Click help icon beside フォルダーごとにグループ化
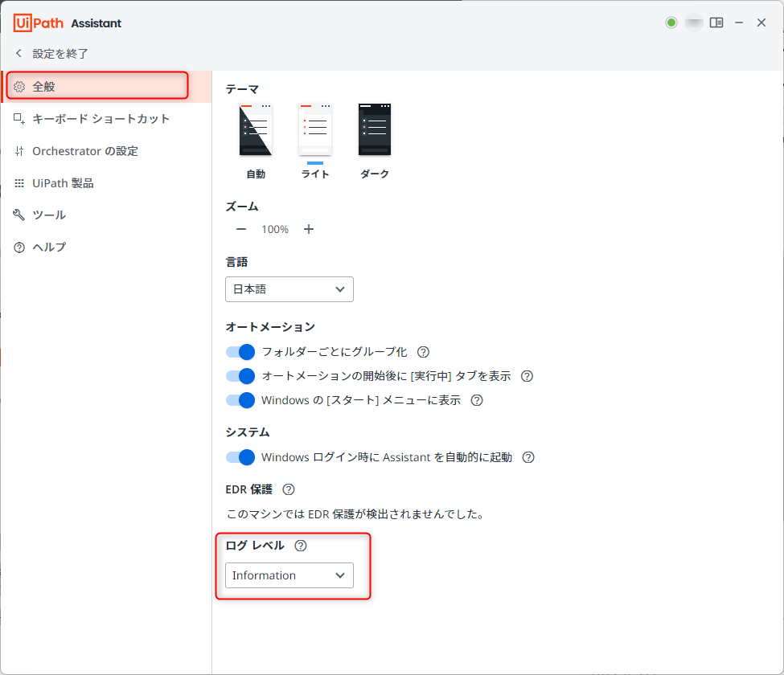Screen dimensions: 784x675 click(x=423, y=352)
